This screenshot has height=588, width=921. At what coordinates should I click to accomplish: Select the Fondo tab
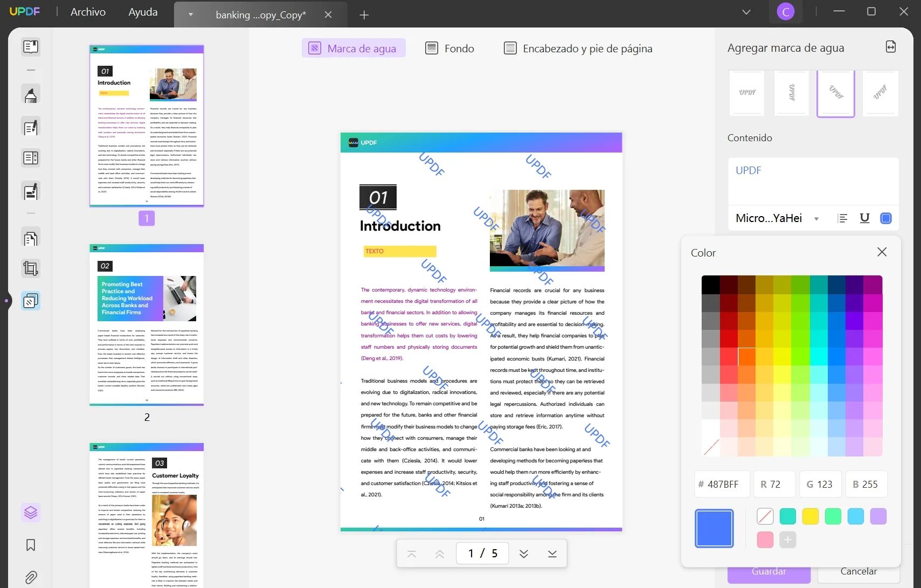tap(449, 49)
